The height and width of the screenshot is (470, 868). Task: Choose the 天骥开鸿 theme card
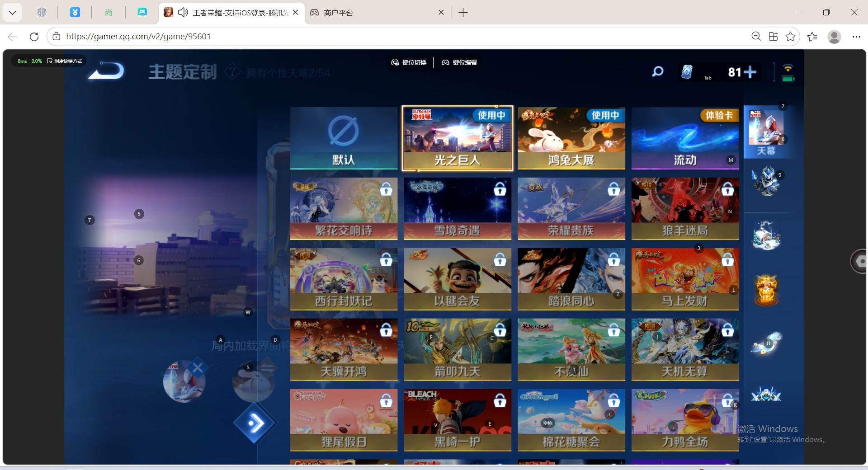point(344,350)
